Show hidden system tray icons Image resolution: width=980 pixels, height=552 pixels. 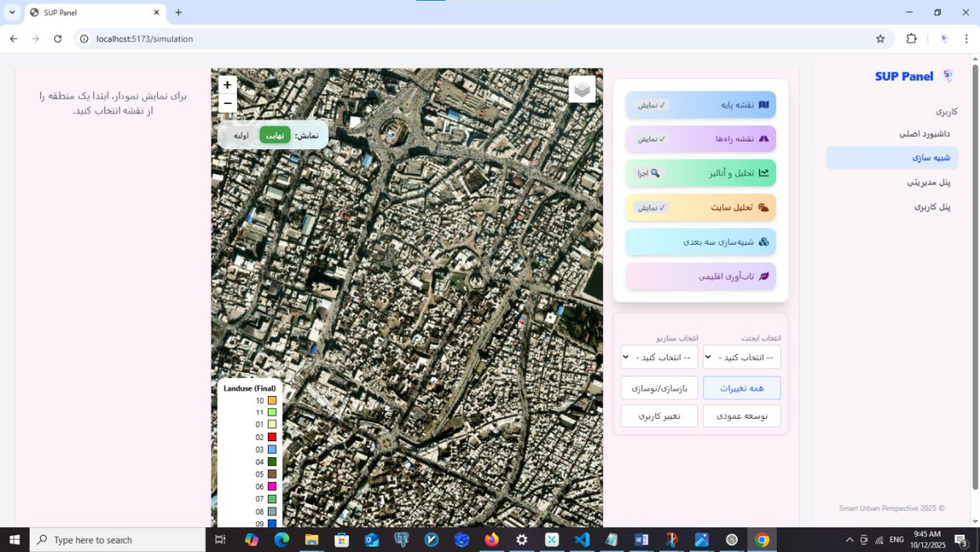(x=850, y=540)
